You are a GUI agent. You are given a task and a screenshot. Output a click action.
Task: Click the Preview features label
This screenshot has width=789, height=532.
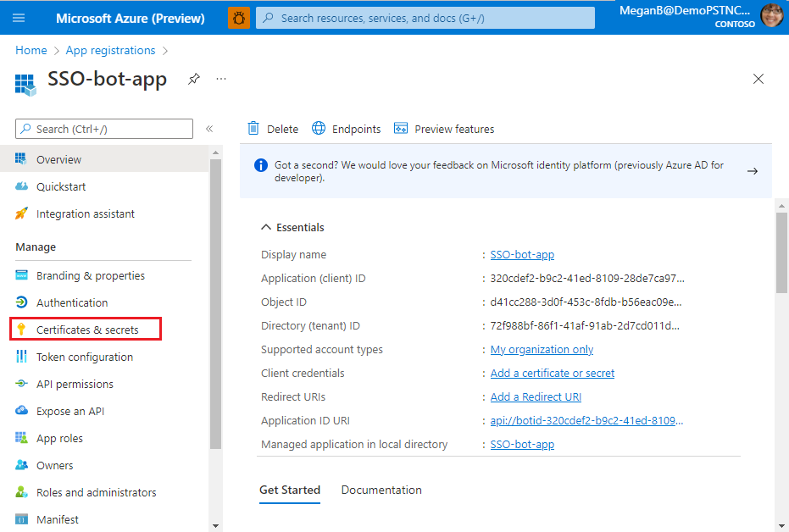tap(454, 130)
